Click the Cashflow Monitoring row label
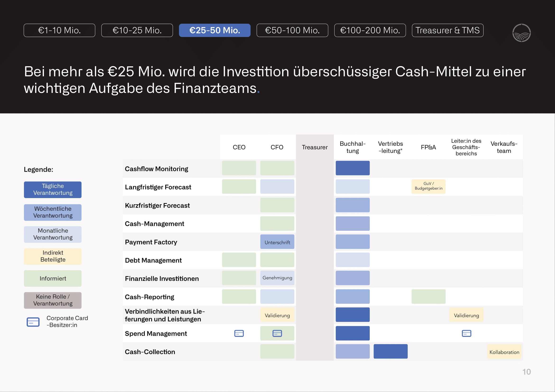Screen dimensions: 555x392 tap(156, 169)
